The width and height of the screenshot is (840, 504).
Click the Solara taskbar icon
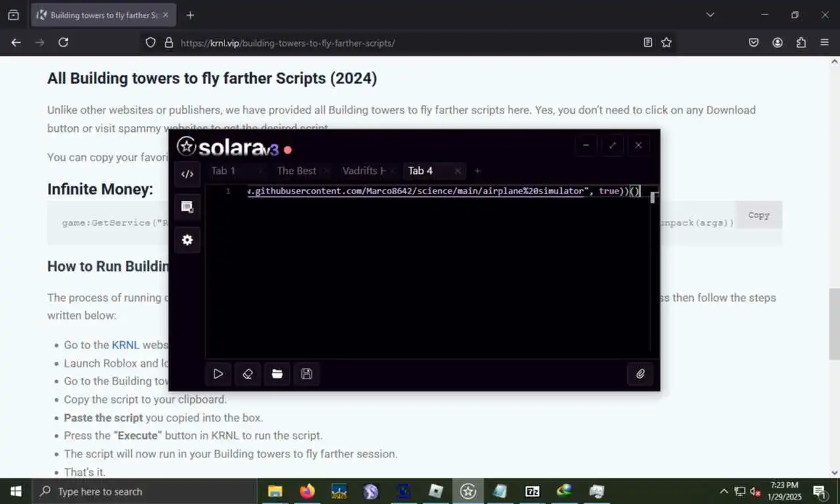[x=468, y=491]
